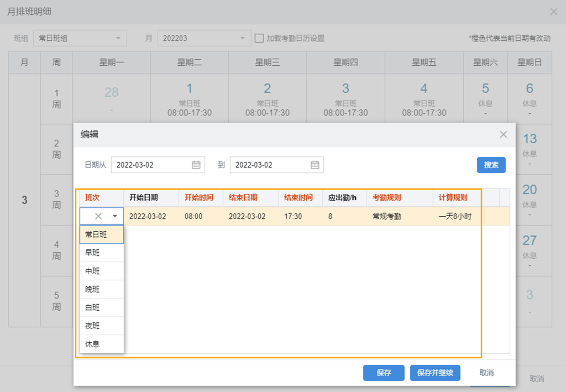Screen dimensions: 566x392
Task: Click the 结束日期 column header
Action: click(x=250, y=197)
